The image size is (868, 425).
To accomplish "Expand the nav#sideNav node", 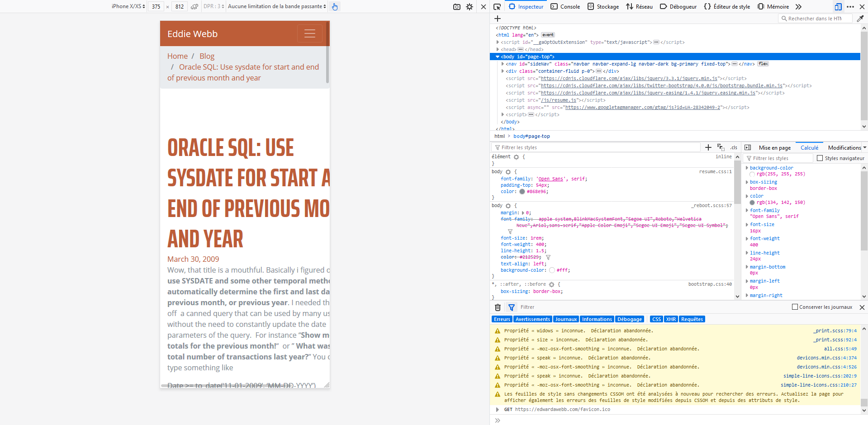I will [x=503, y=64].
